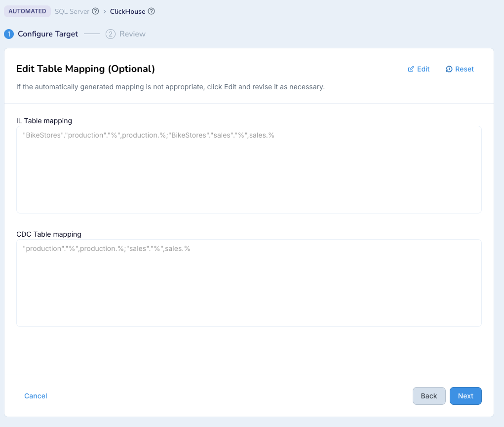Proceed with the Next button

click(465, 396)
